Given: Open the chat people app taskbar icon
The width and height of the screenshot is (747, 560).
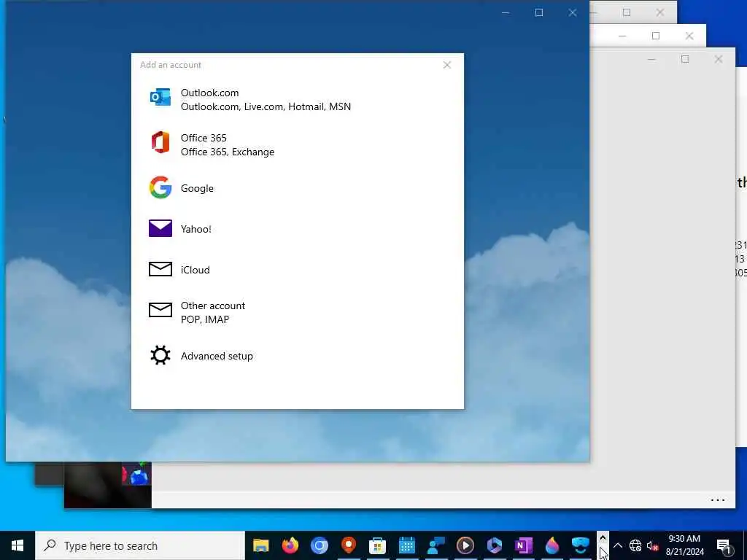Looking at the screenshot, I should point(436,545).
